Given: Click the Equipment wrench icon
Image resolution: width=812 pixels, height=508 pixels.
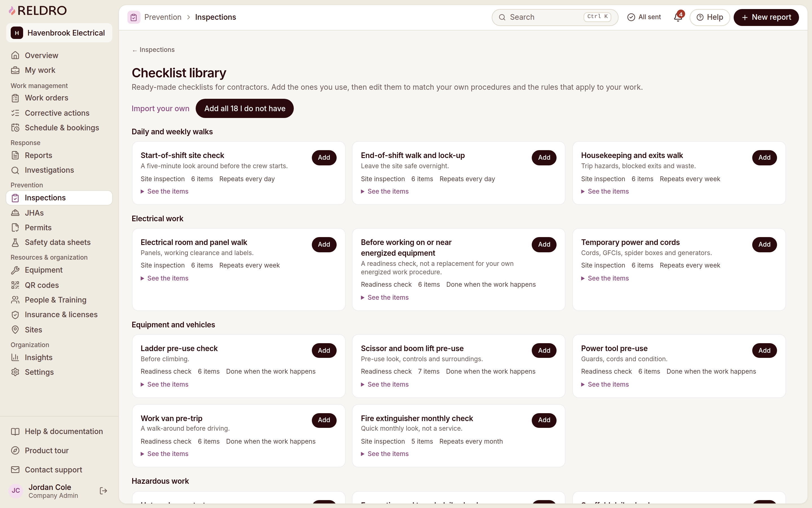Looking at the screenshot, I should (x=15, y=270).
